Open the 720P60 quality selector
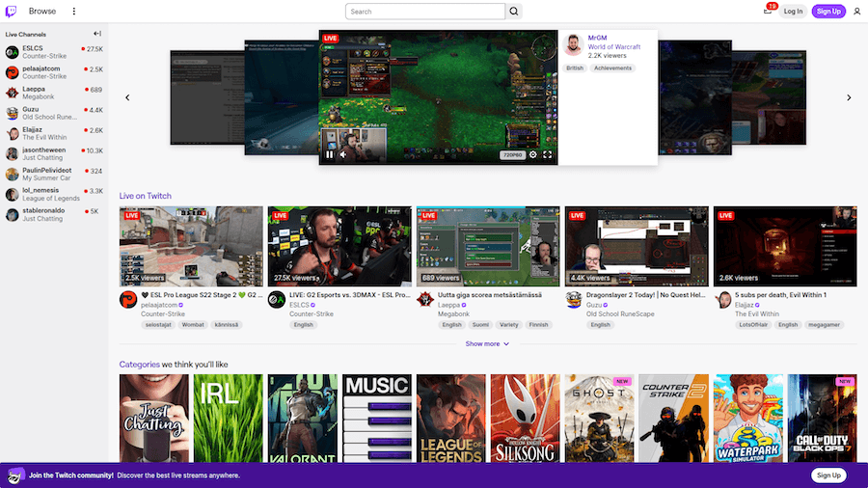Screen dimensions: 868x488 [512, 154]
